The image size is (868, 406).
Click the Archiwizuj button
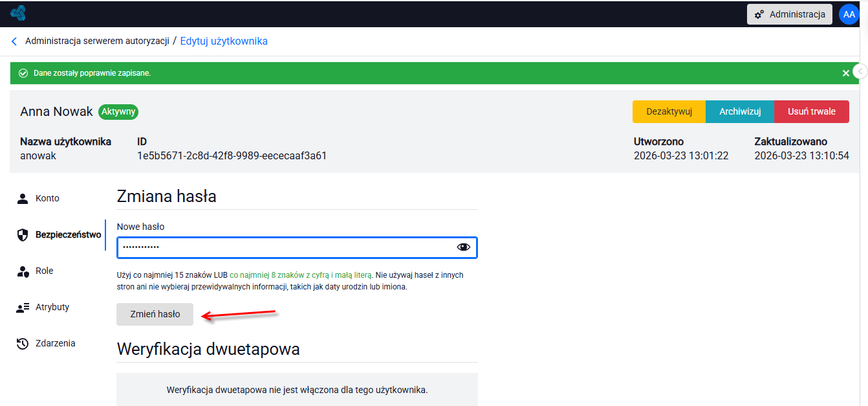coord(740,111)
